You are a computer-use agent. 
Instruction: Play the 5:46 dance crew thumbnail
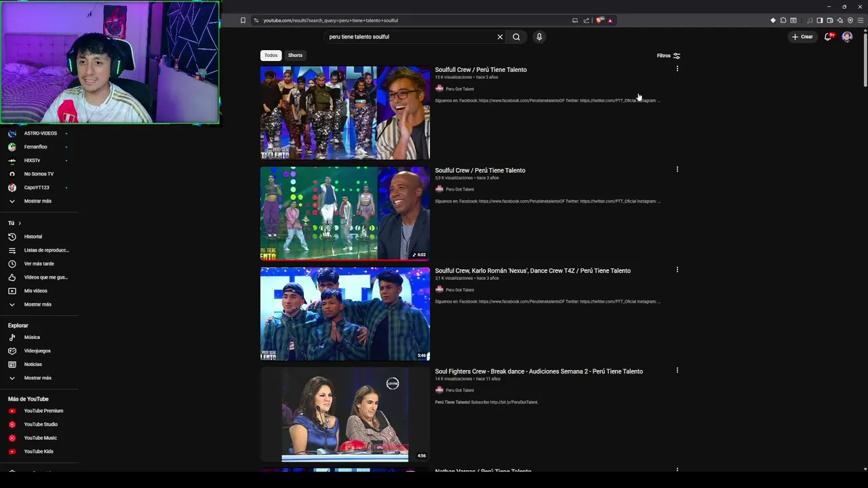(345, 314)
